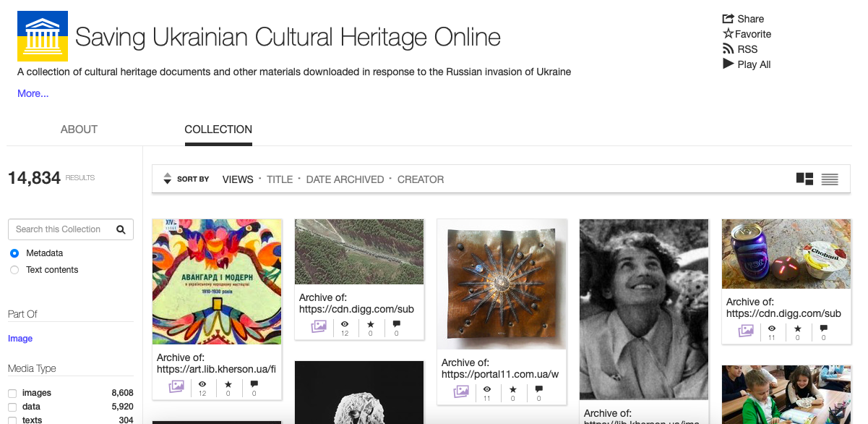Select the Metadata search option
Viewport: 868px width, 424px height.
pyautogui.click(x=14, y=253)
